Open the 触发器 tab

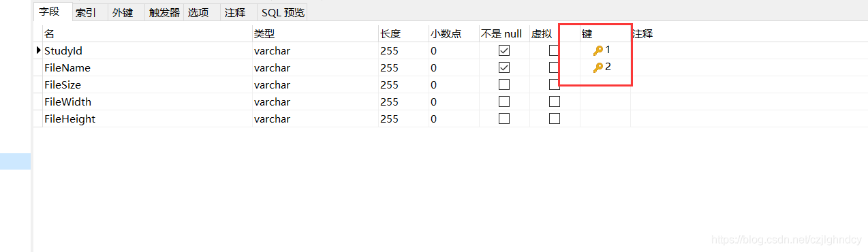click(x=164, y=12)
